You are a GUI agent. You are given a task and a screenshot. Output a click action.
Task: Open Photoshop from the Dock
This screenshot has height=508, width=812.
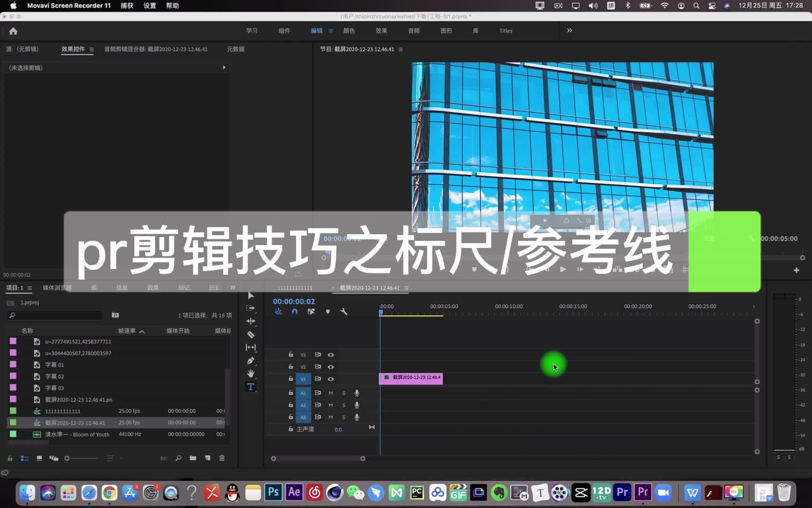tap(273, 492)
